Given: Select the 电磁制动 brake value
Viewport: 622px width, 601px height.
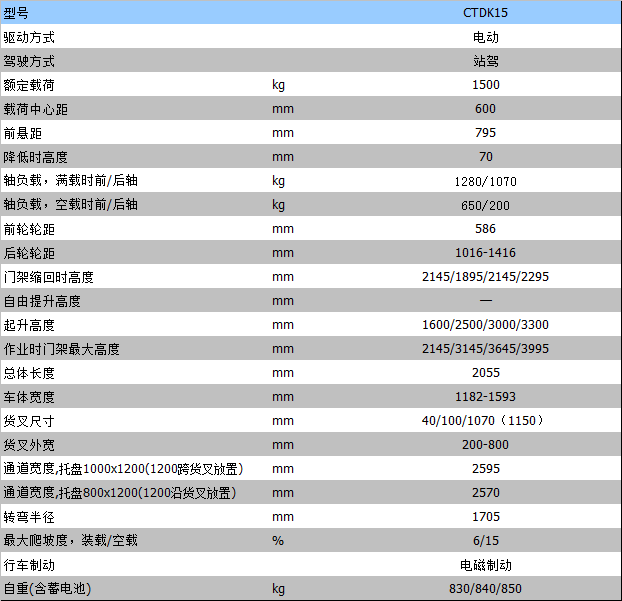Looking at the screenshot, I should coord(485,565).
